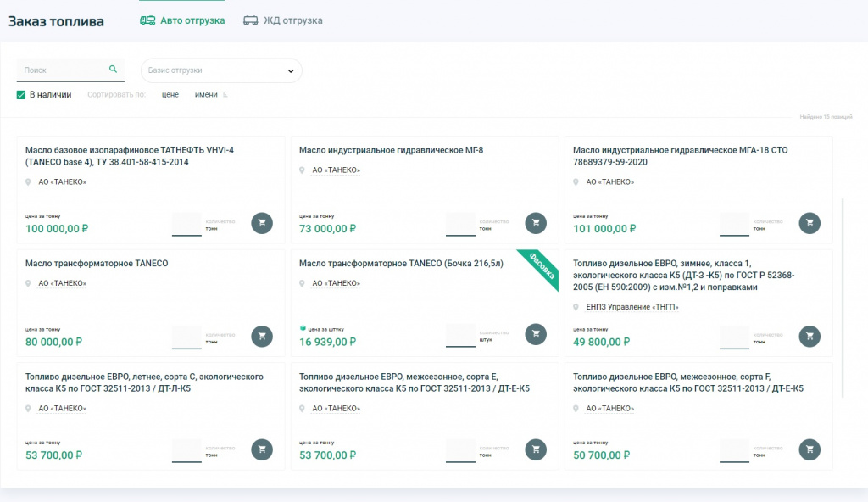Add summer diesel ДТ-Л-К5 to cart
This screenshot has height=502, width=868.
(262, 449)
